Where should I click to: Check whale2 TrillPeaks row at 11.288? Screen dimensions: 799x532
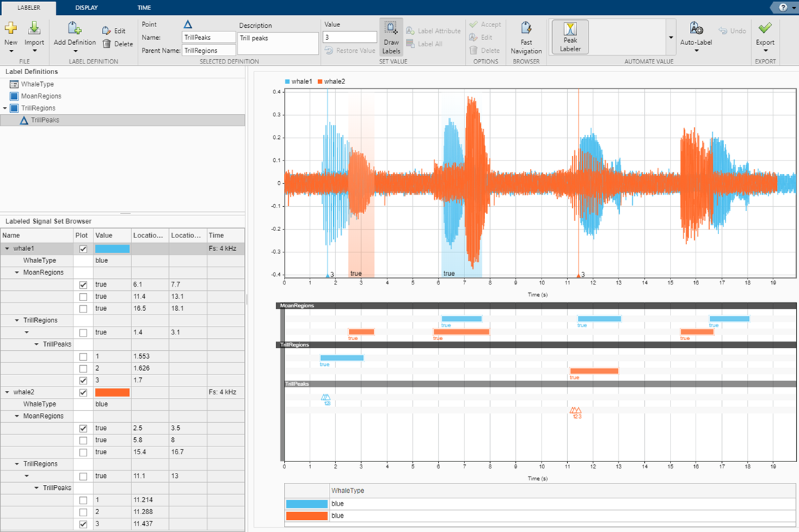(x=83, y=512)
